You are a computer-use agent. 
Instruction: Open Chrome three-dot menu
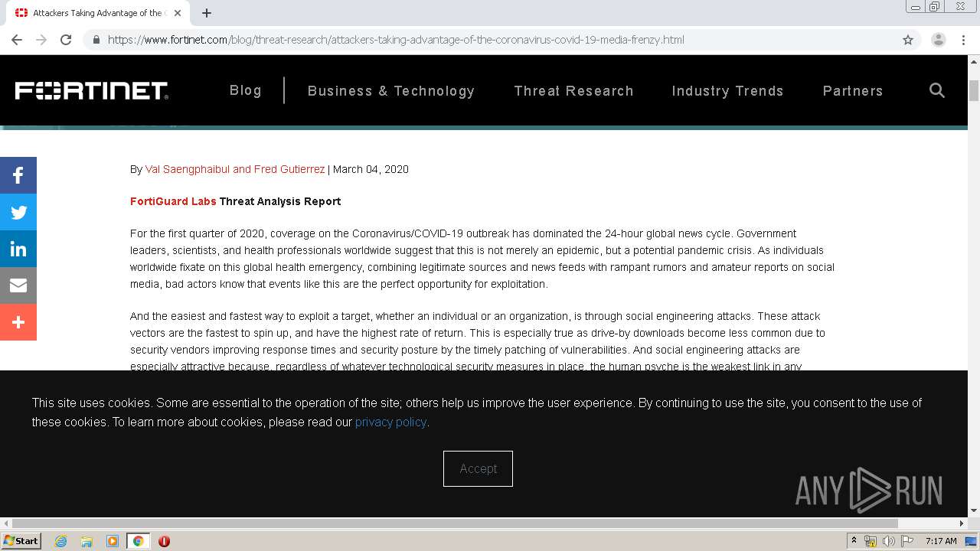pos(963,40)
